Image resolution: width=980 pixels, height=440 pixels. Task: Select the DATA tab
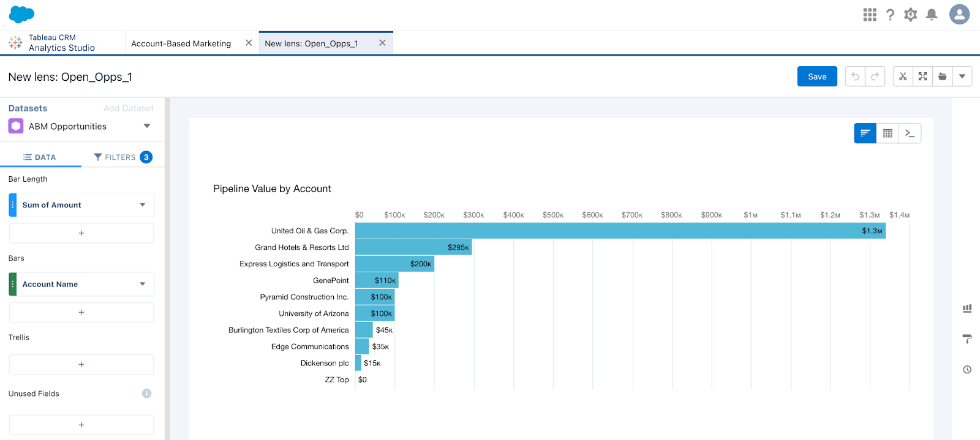[40, 157]
